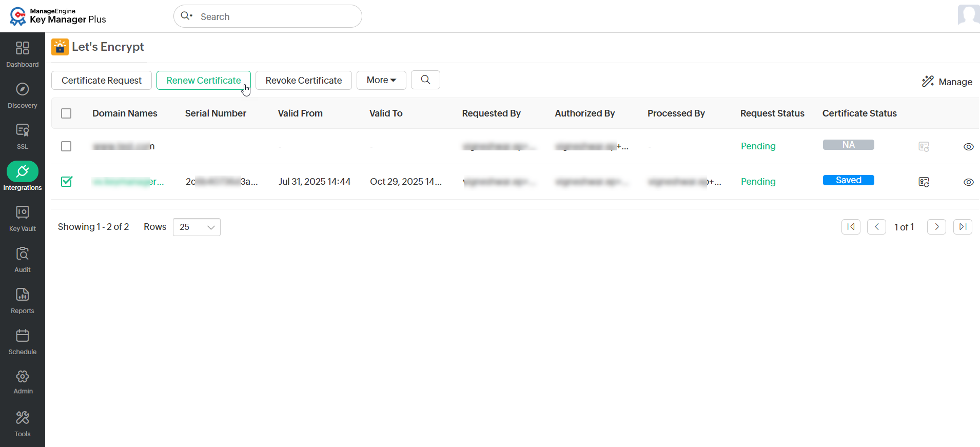The image size is (980, 447).
Task: Click the '1 of 1' page indicator
Action: pos(904,227)
